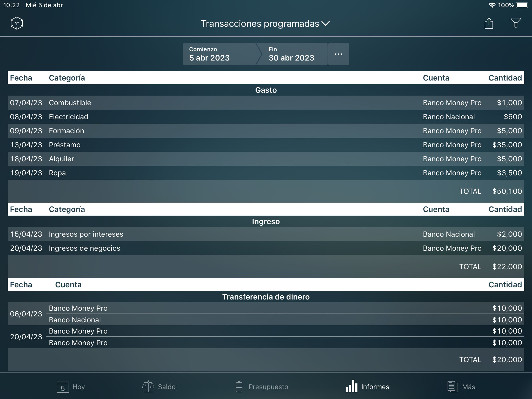This screenshot has width=532, height=399.
Task: Tap the Saldo balance scale icon
Action: [148, 387]
